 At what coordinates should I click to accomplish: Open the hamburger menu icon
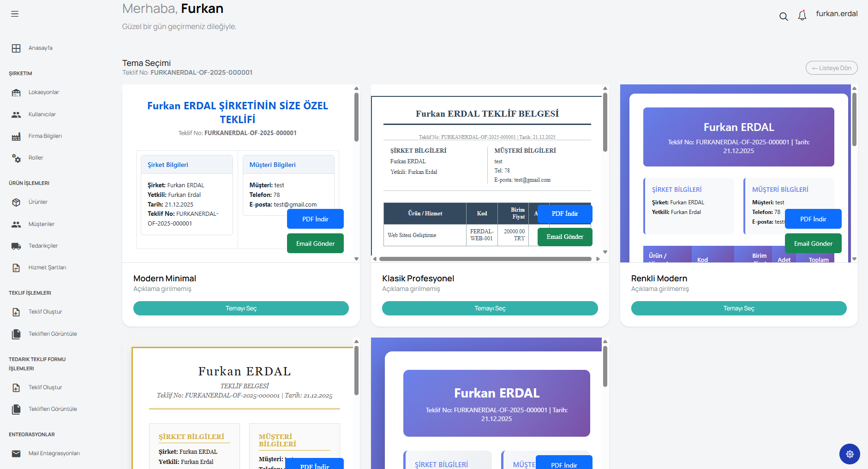(x=15, y=14)
